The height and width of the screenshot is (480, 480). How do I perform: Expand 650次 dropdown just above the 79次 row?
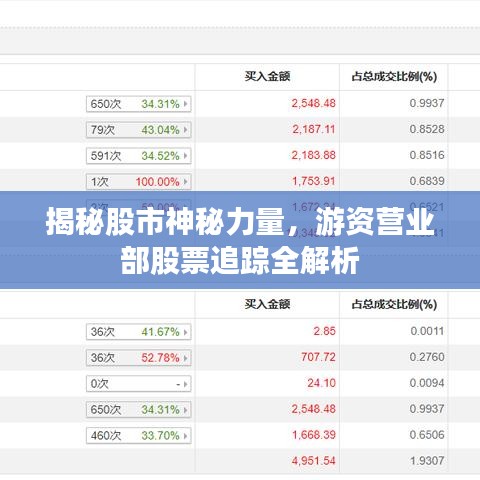click(138, 104)
